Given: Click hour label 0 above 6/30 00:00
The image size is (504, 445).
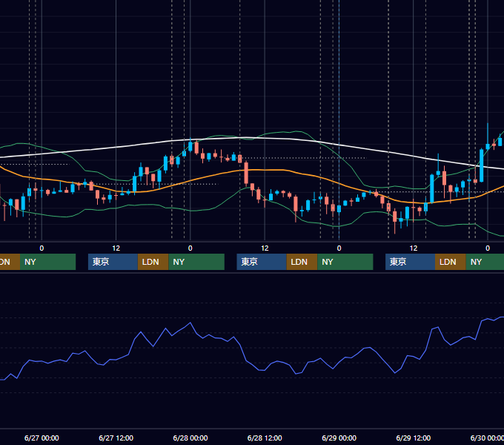Looking at the screenshot, I should 488,248.
